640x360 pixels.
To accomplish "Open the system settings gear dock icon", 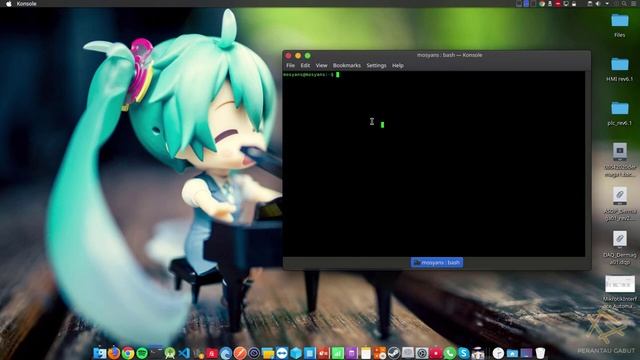I will pos(422,353).
